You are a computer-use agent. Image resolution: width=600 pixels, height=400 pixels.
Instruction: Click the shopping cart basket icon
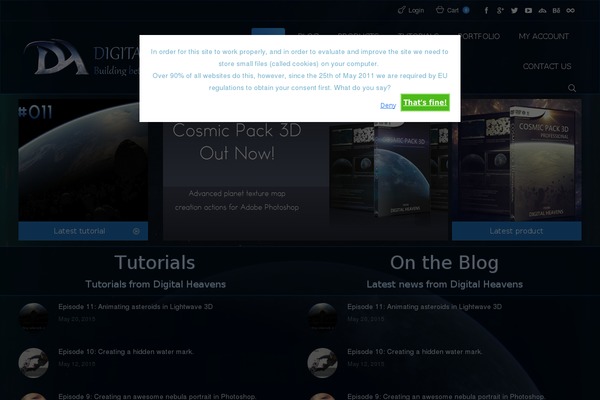point(440,10)
